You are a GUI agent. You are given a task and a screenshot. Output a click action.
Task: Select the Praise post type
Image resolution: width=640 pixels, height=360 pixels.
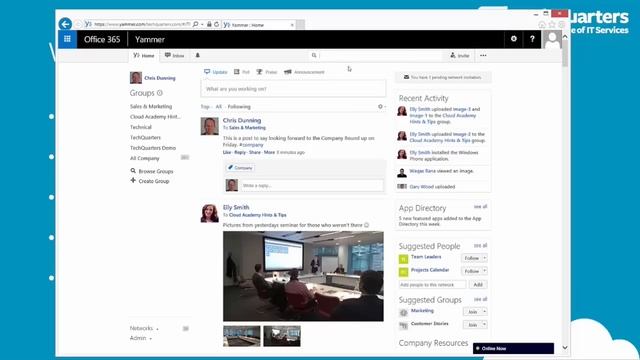pos(267,72)
